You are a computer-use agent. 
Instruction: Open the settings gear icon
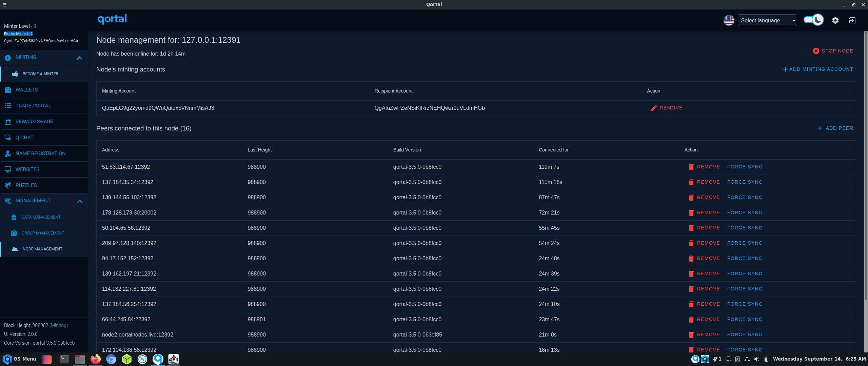[x=835, y=20]
